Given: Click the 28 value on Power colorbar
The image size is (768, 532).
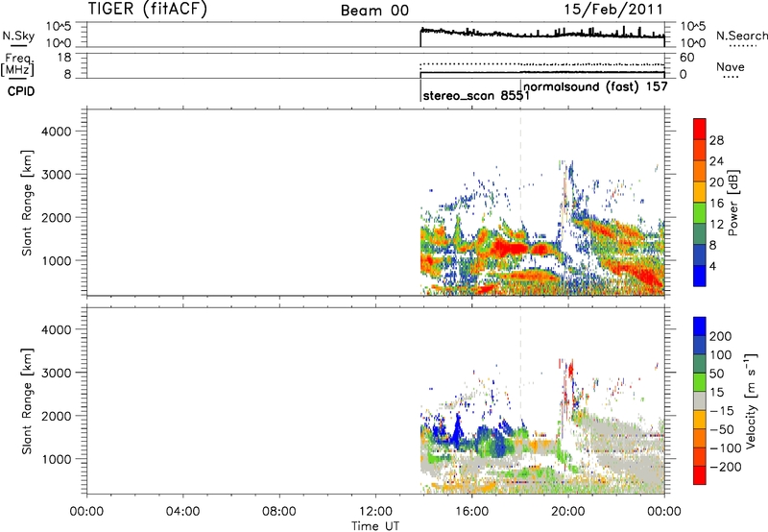Looking at the screenshot, I should [716, 140].
